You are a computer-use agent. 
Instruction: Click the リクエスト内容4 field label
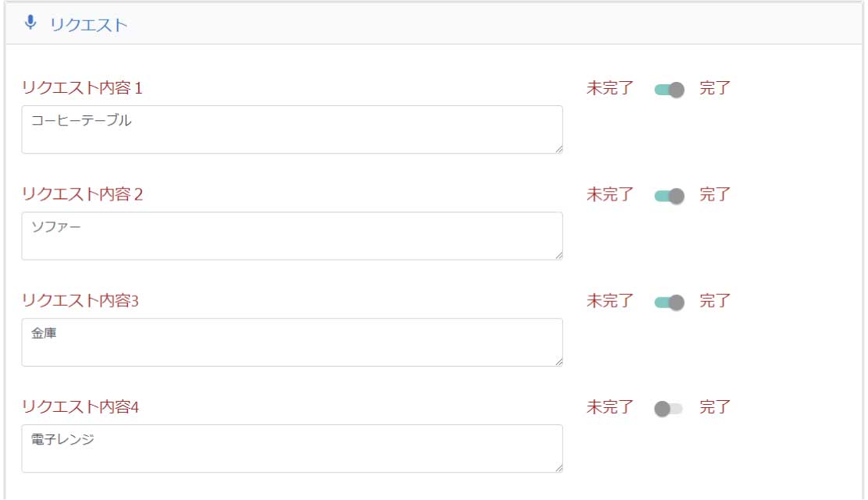[x=80, y=407]
